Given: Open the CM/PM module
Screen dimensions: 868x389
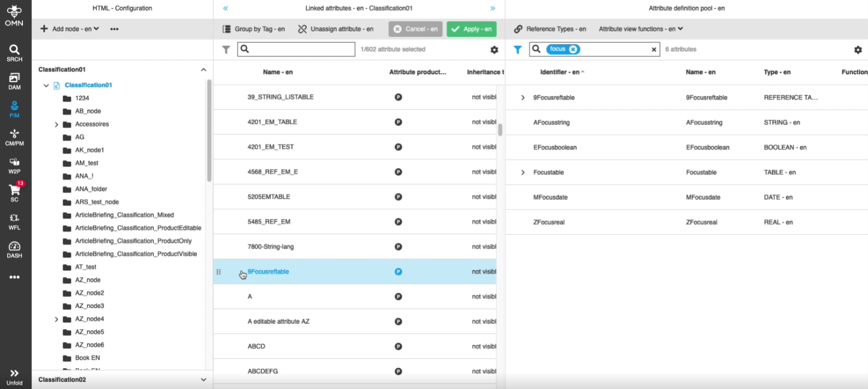Looking at the screenshot, I should point(15,138).
